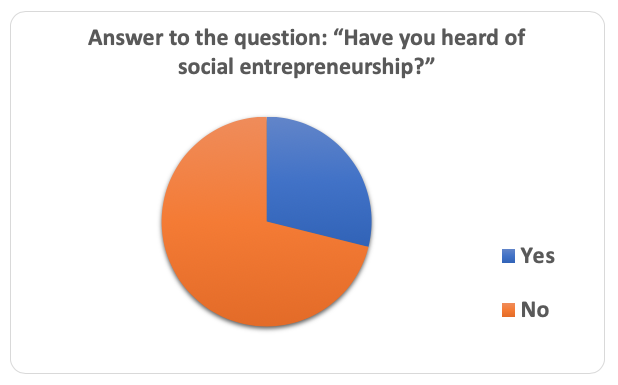Screen dimensions: 618x385
Task: Click the word 'social' in the title
Action: click(206, 66)
